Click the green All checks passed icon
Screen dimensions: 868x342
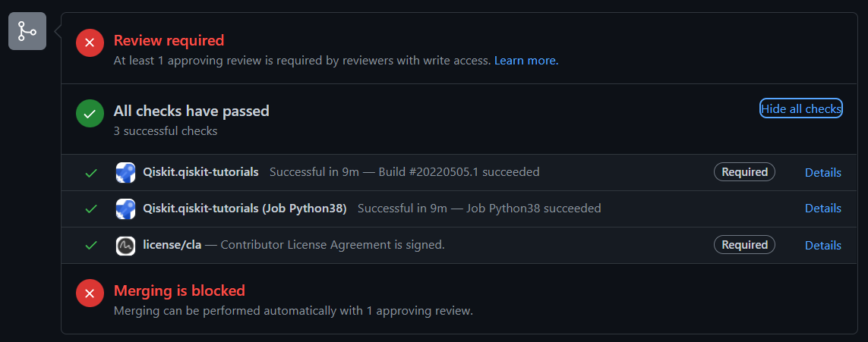click(x=90, y=113)
